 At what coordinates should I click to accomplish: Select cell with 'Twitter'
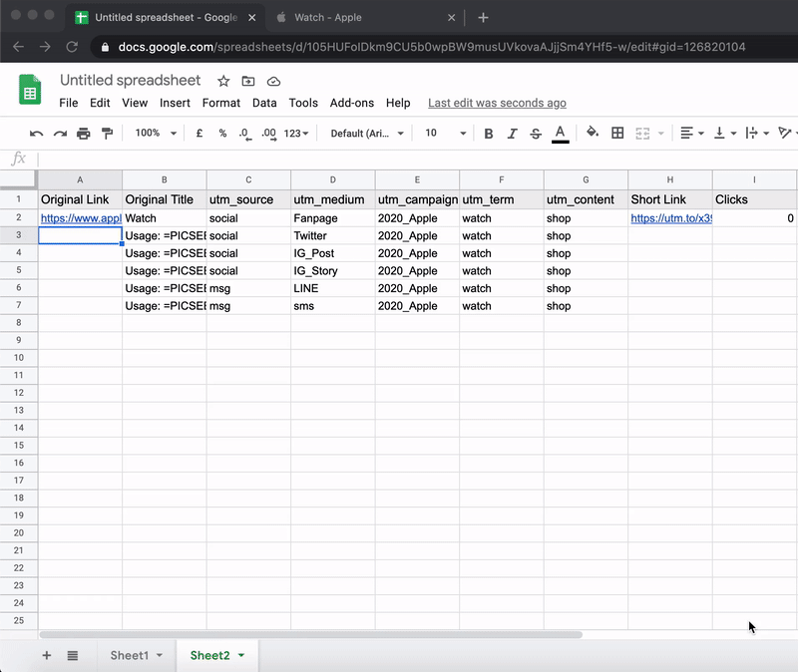(x=333, y=235)
